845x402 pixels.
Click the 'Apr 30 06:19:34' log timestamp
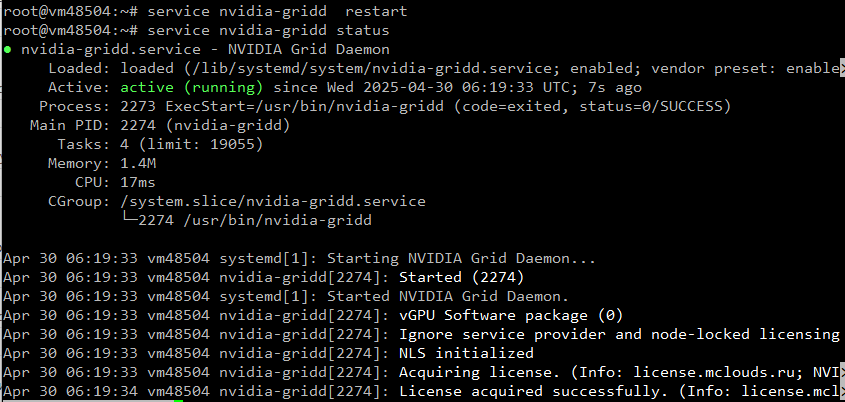coord(70,392)
